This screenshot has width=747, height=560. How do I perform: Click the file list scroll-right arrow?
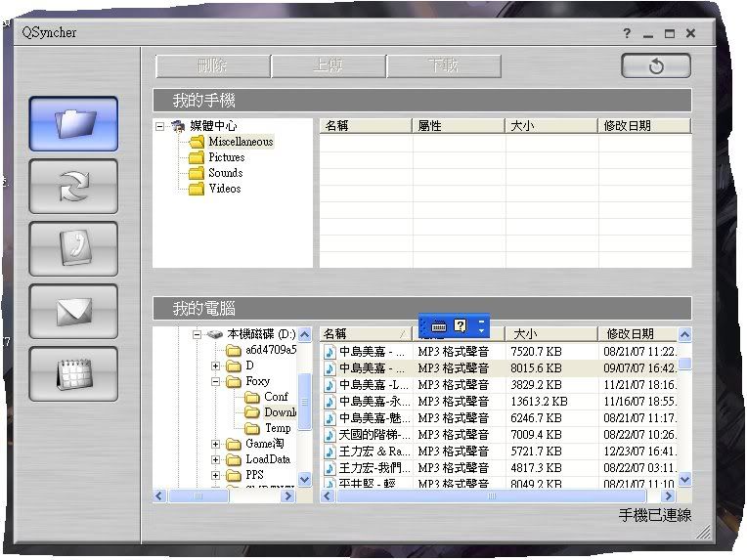[669, 496]
